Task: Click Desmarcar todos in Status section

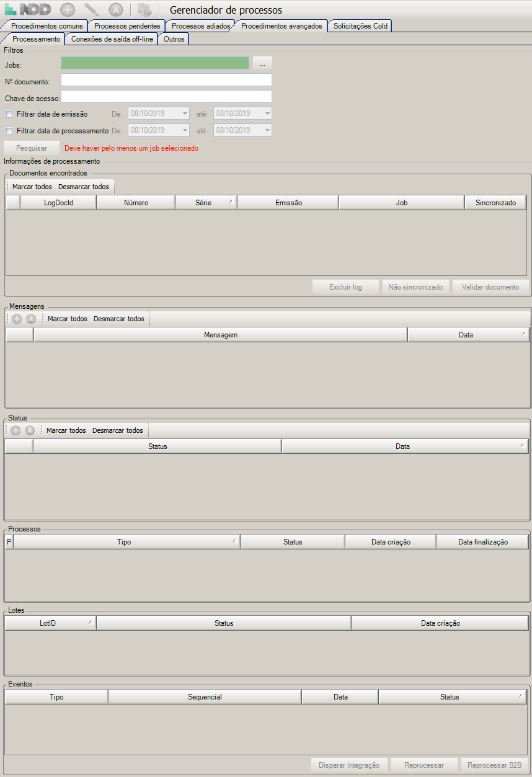Action: click(x=118, y=430)
